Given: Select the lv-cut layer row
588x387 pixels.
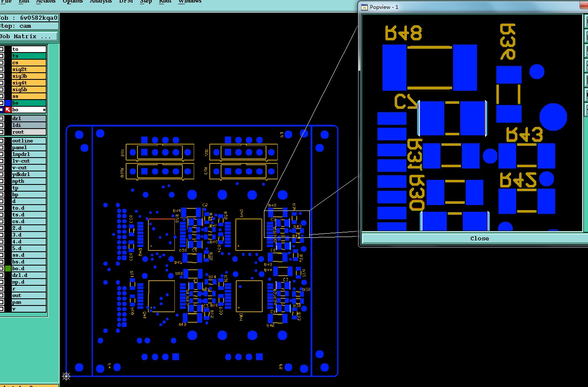Looking at the screenshot, I should pyautogui.click(x=29, y=161).
